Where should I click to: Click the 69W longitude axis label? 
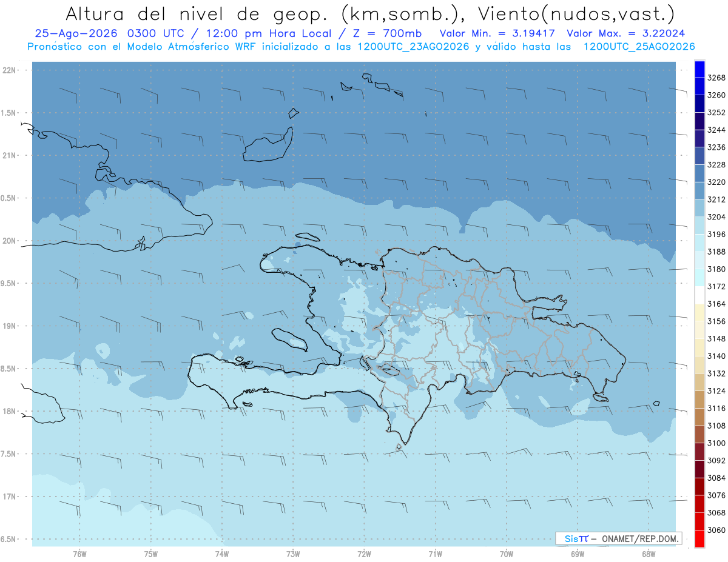pyautogui.click(x=578, y=554)
